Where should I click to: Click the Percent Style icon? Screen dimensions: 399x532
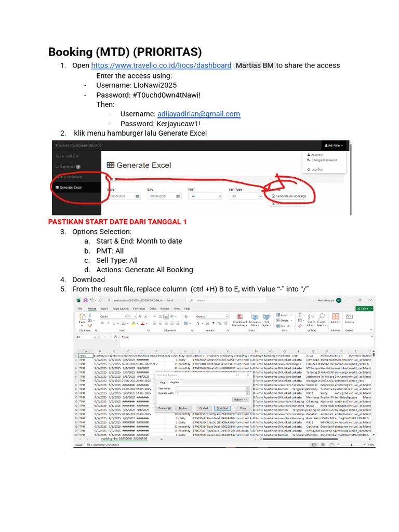pos(207,323)
